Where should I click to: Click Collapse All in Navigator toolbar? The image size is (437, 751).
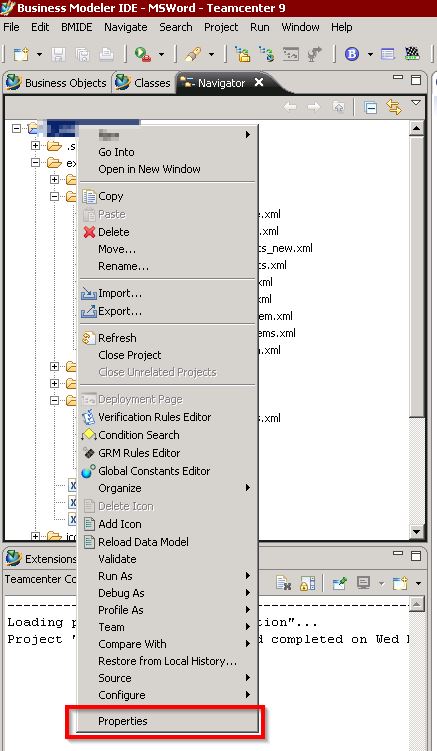[370, 108]
